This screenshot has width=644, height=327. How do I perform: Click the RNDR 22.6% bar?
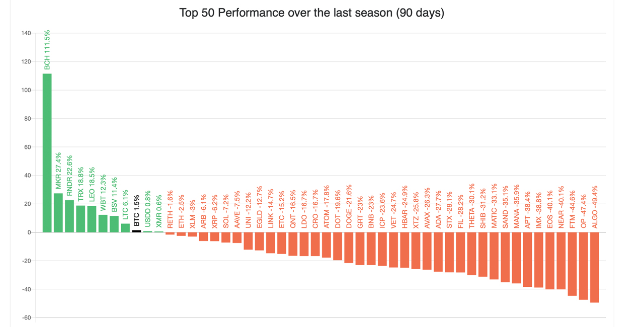click(x=69, y=216)
